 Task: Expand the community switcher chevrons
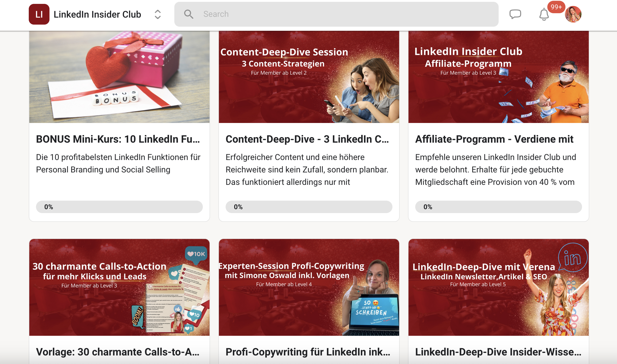tap(157, 14)
